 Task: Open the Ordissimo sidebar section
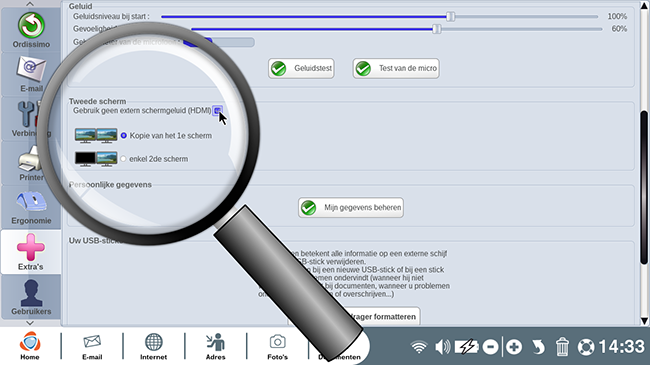tap(31, 31)
